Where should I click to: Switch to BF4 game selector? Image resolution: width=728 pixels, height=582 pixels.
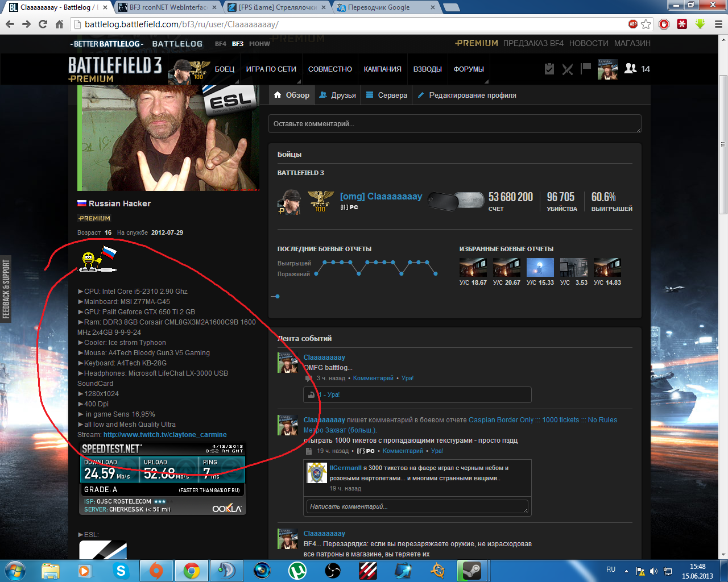[x=221, y=44]
